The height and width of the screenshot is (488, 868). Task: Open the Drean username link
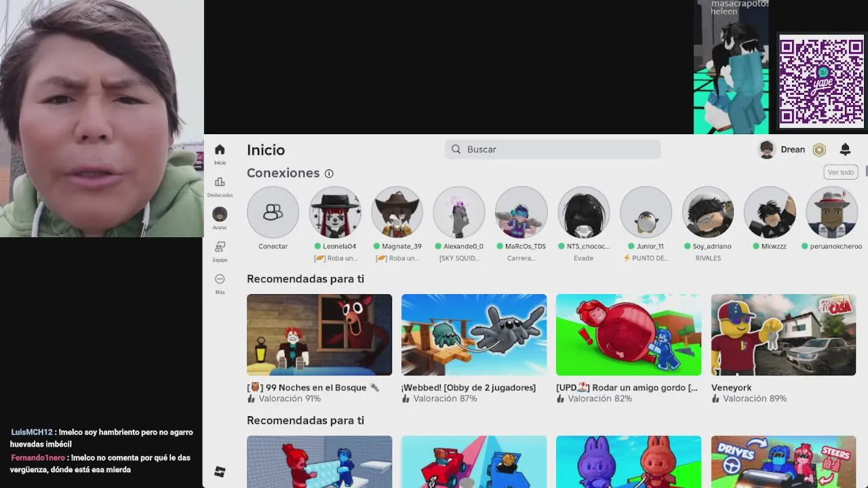coord(793,149)
